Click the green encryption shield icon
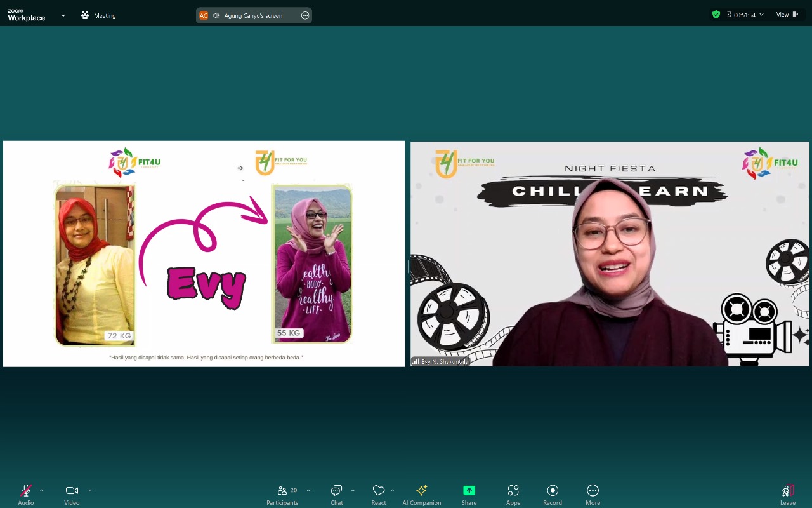The image size is (812, 508). point(716,15)
